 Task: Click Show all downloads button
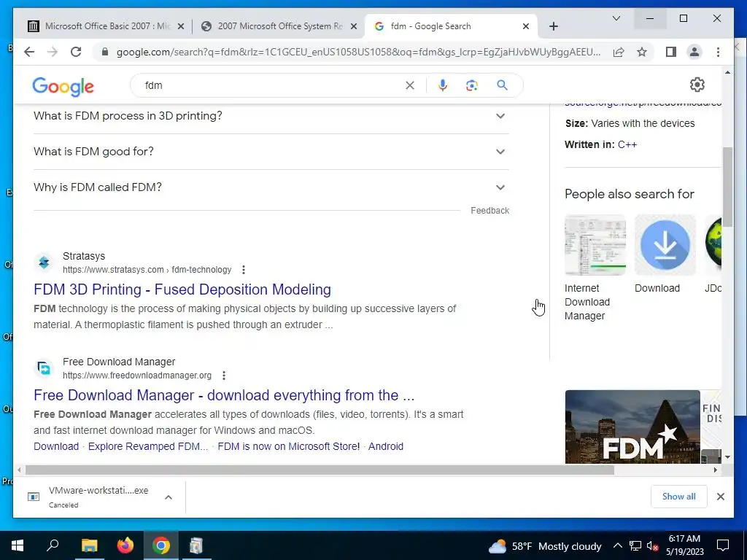tap(679, 497)
